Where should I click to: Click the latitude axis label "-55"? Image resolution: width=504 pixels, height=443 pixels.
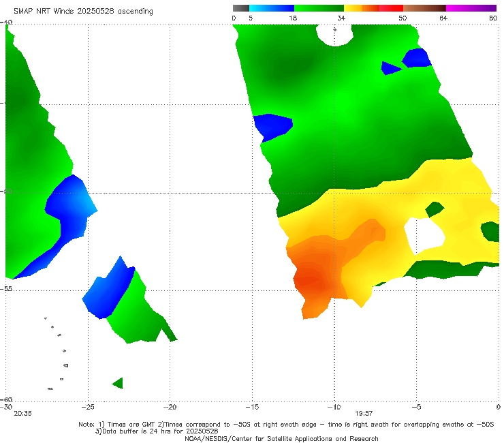click(6, 288)
